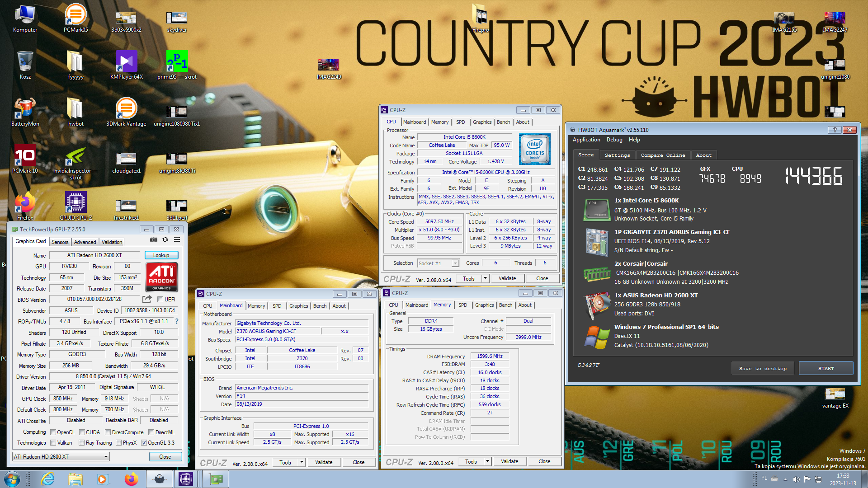Open the Debug menu in HWBOT Aquamark
This screenshot has width=868, height=488.
tap(614, 140)
